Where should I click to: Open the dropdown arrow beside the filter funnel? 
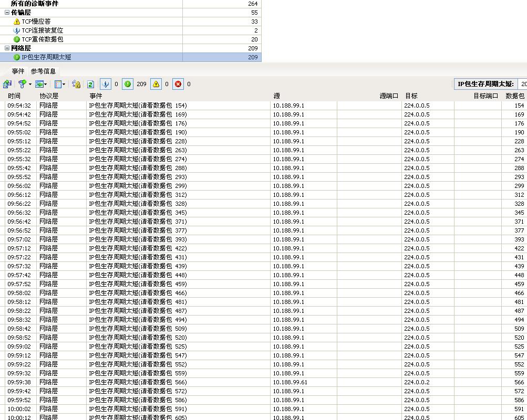pyautogui.click(x=30, y=84)
